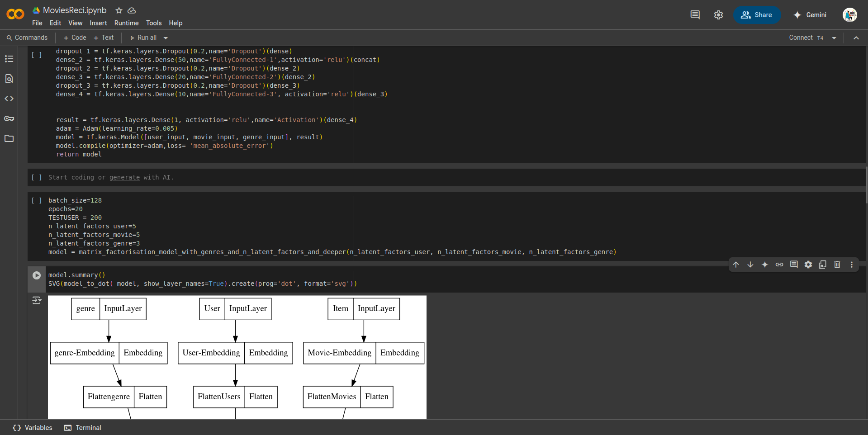
Task: Open the Insert menu
Action: tap(98, 23)
